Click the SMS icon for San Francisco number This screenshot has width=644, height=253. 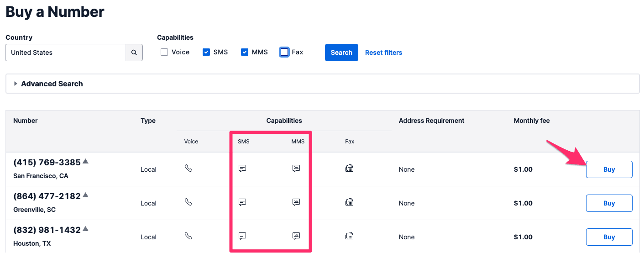click(x=242, y=169)
